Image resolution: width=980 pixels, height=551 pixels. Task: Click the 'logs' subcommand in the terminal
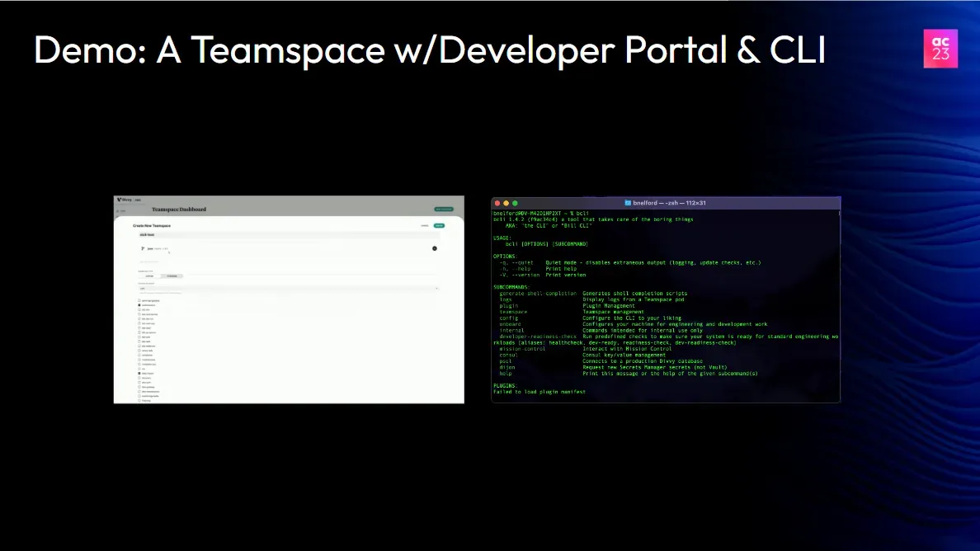click(506, 299)
